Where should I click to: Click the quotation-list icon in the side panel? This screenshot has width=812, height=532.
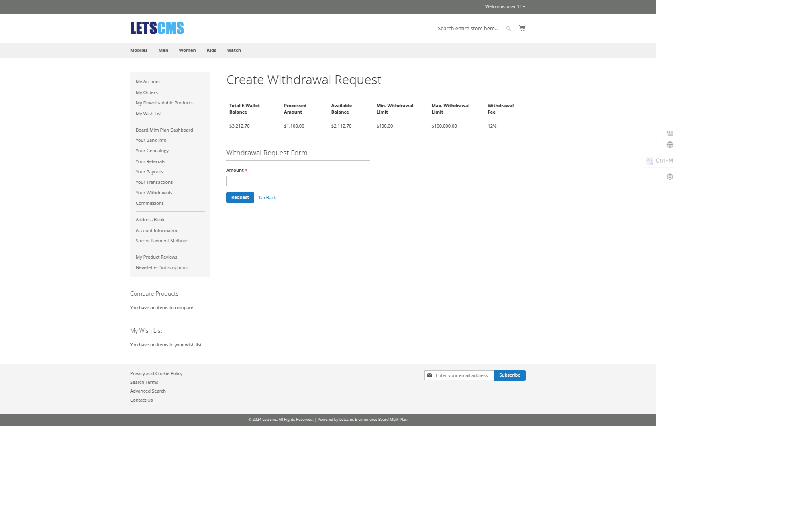tap(670, 133)
